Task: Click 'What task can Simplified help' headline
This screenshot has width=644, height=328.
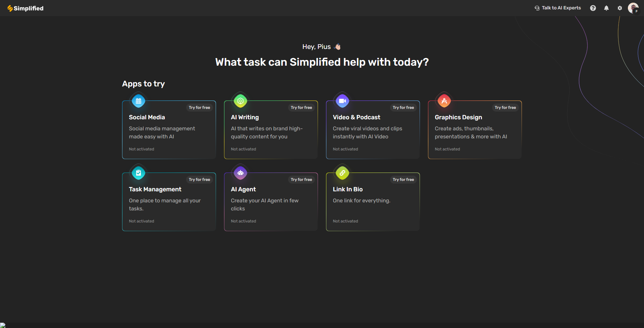Action: [322, 62]
